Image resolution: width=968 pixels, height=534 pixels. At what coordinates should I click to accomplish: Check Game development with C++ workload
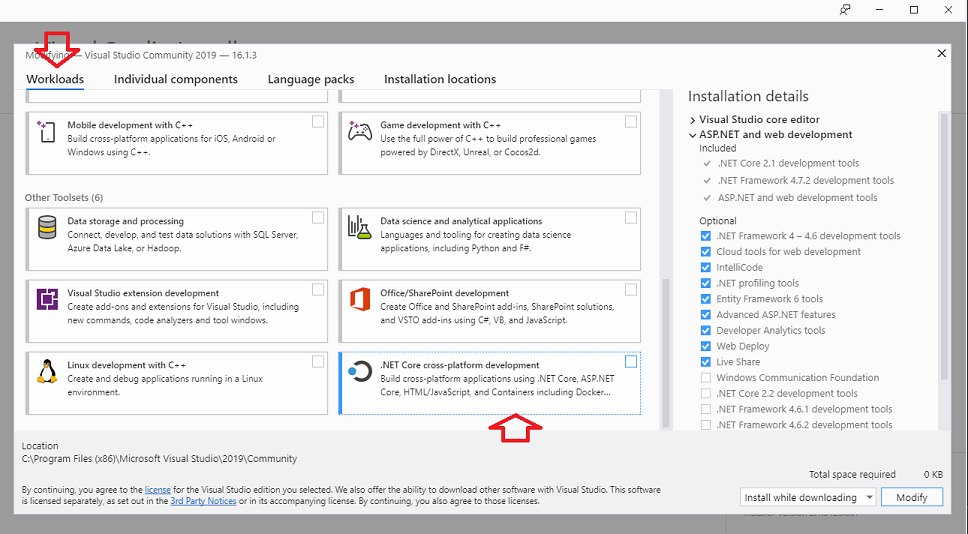(631, 122)
